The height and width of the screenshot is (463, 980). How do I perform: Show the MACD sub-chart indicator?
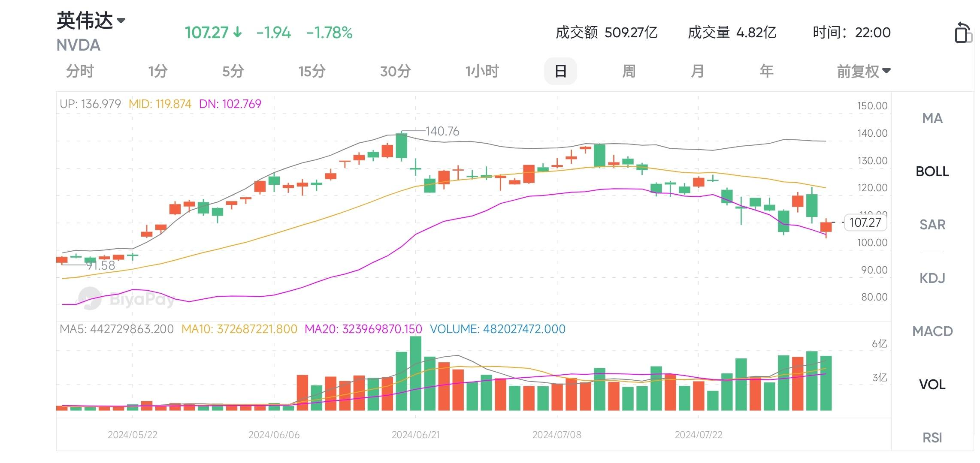(x=932, y=331)
